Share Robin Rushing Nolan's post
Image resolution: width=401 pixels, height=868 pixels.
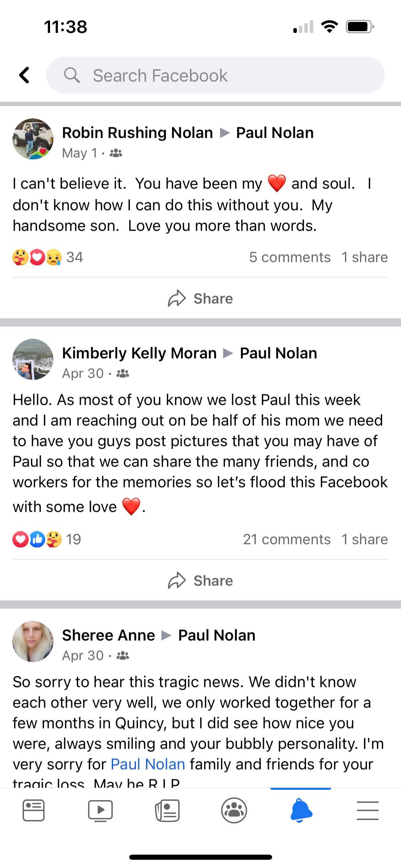(200, 299)
